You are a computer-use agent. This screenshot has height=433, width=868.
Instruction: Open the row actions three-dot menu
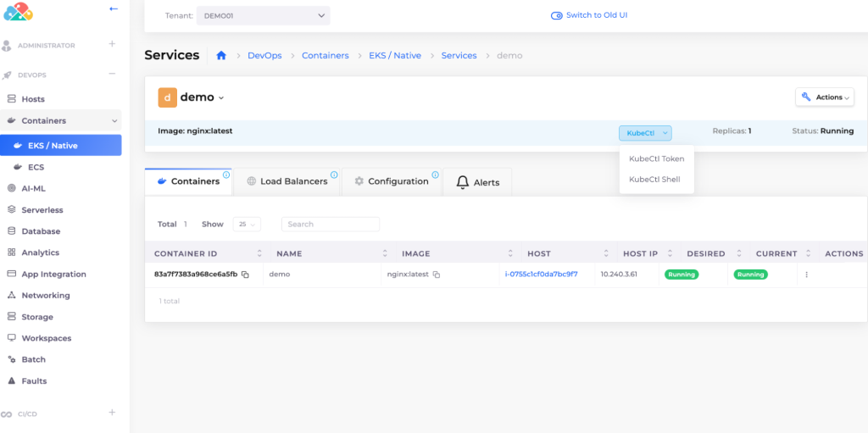[x=806, y=275]
